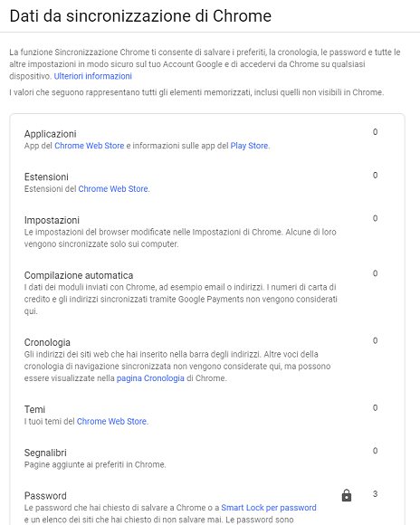Open the Play Store link
This screenshot has height=525, width=420.
249,146
